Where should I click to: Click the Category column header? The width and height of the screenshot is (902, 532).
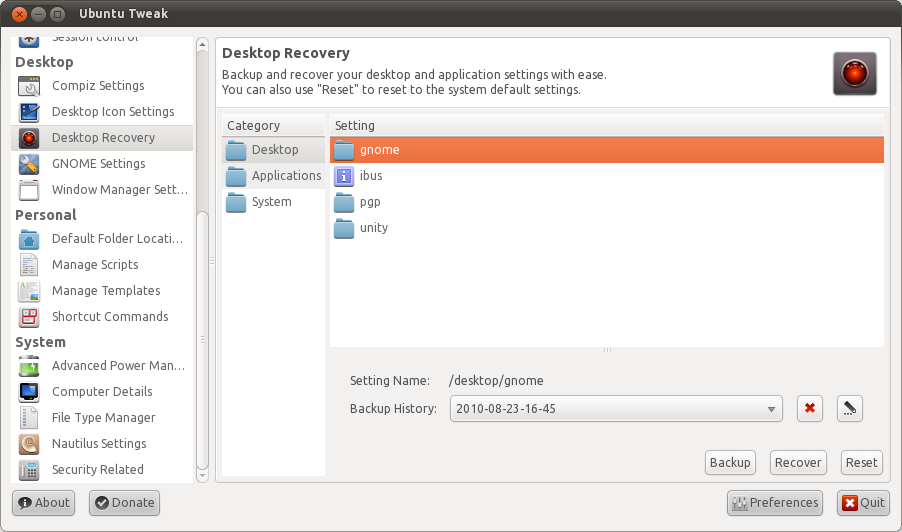(x=273, y=125)
